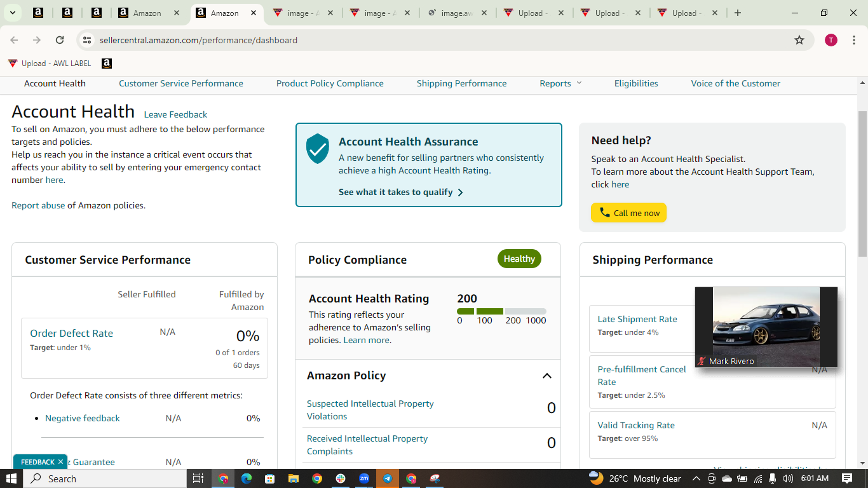Open Task View on the taskbar

coord(198,478)
